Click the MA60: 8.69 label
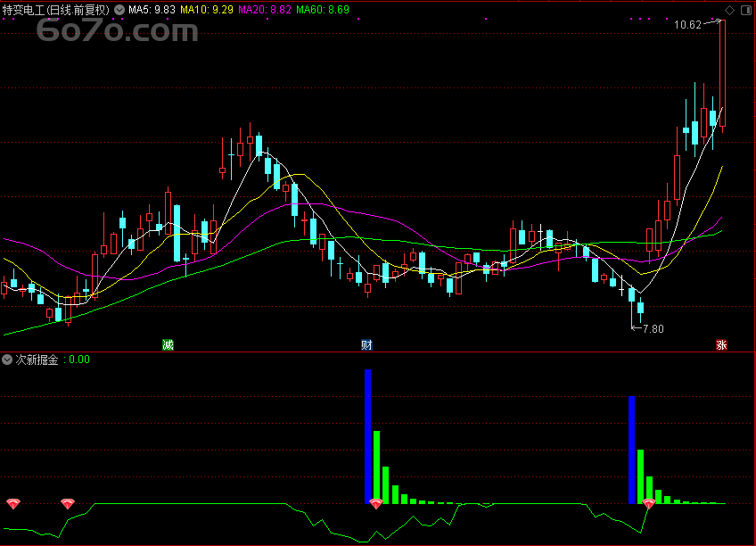This screenshot has height=546, width=756. coord(323,10)
